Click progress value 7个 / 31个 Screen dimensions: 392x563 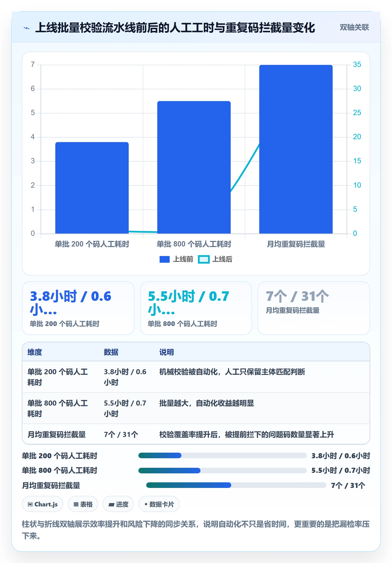pos(348,485)
